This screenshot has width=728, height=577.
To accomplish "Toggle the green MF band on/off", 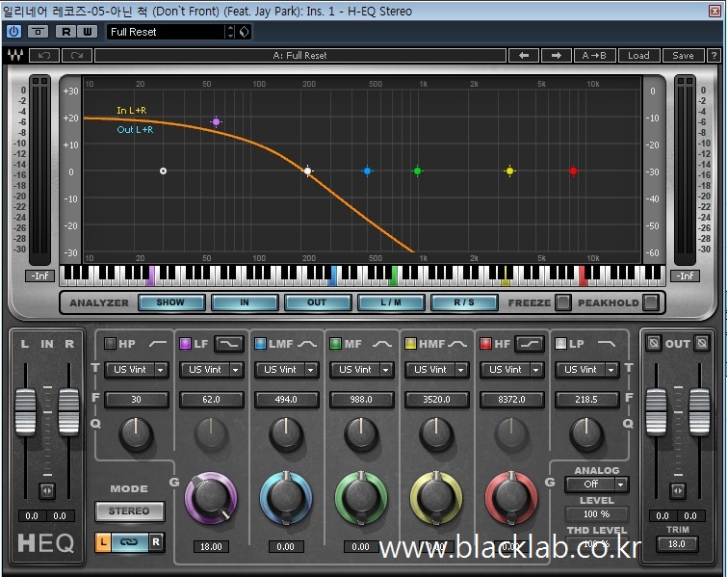I will tap(335, 344).
